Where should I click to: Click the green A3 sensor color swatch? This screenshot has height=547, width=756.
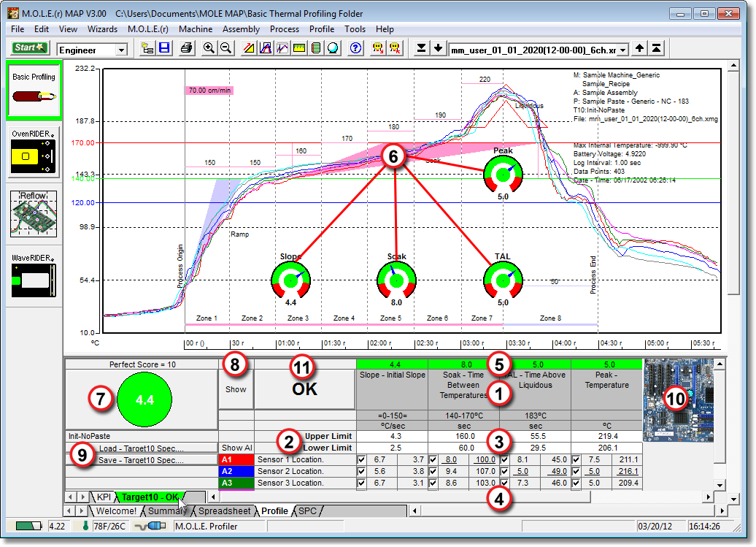pos(236,483)
